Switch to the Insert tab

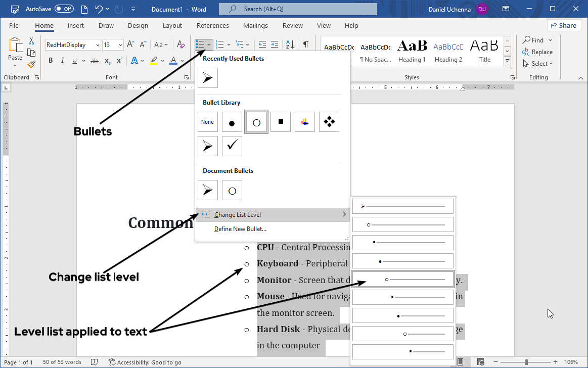pyautogui.click(x=76, y=26)
